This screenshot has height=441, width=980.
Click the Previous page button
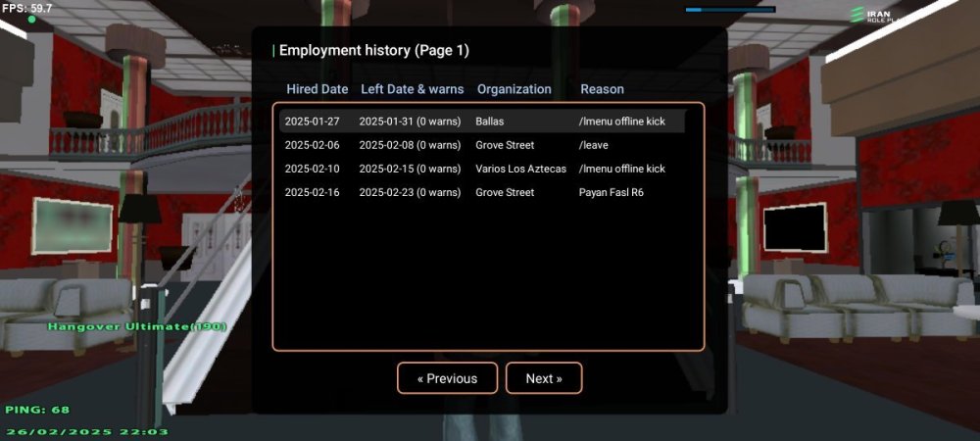point(447,378)
